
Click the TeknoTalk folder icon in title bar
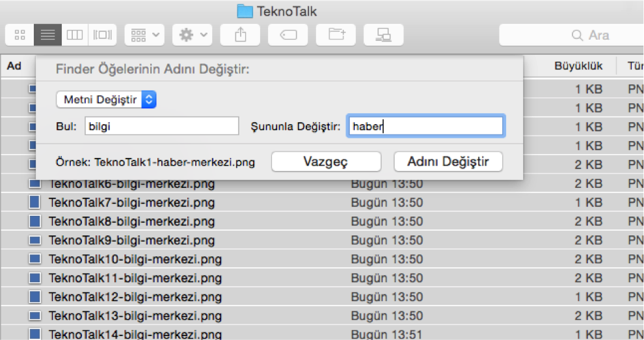[245, 11]
